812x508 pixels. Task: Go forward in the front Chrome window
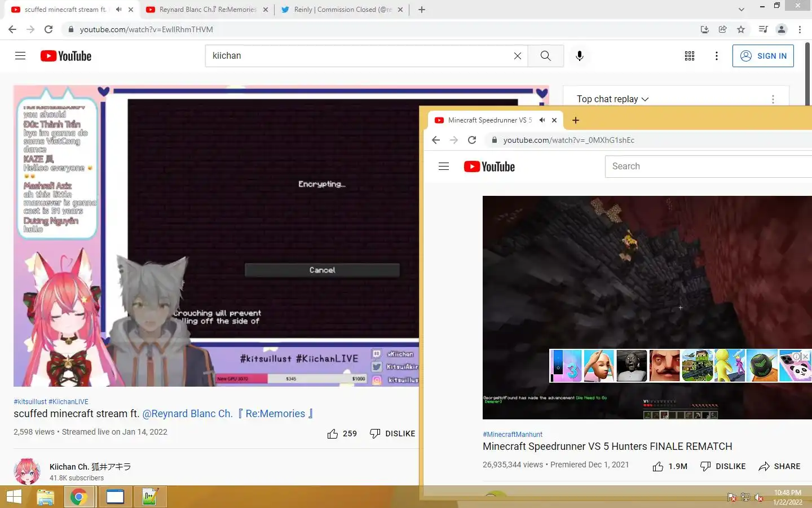coord(454,140)
